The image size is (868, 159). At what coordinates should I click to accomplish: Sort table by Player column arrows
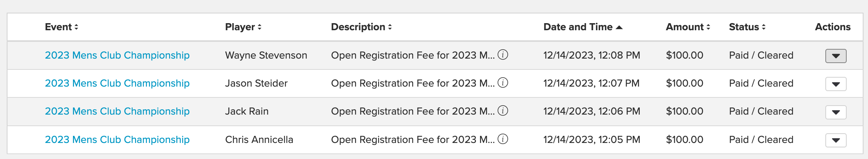click(260, 27)
